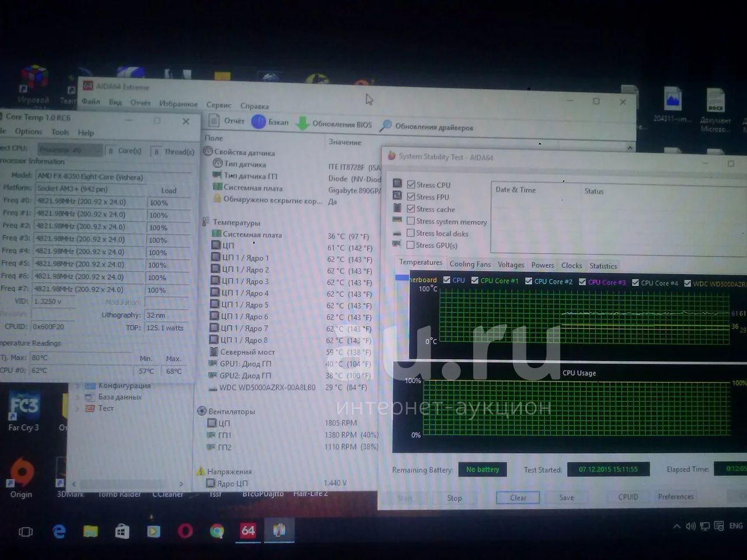Open Сервис menu in AIDA64
The height and width of the screenshot is (560, 747).
pos(219,105)
